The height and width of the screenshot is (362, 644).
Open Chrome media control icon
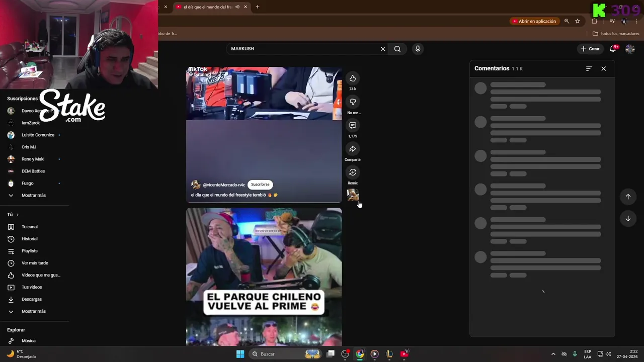(612, 21)
